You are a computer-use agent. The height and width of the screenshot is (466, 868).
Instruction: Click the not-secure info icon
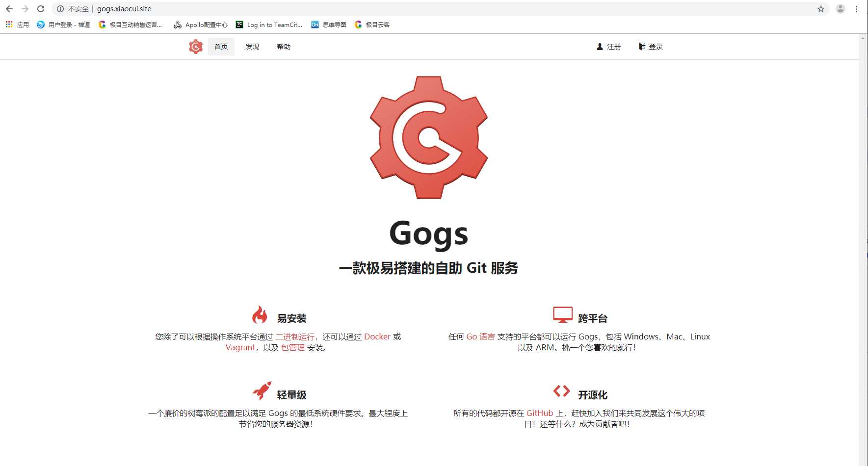click(x=60, y=9)
